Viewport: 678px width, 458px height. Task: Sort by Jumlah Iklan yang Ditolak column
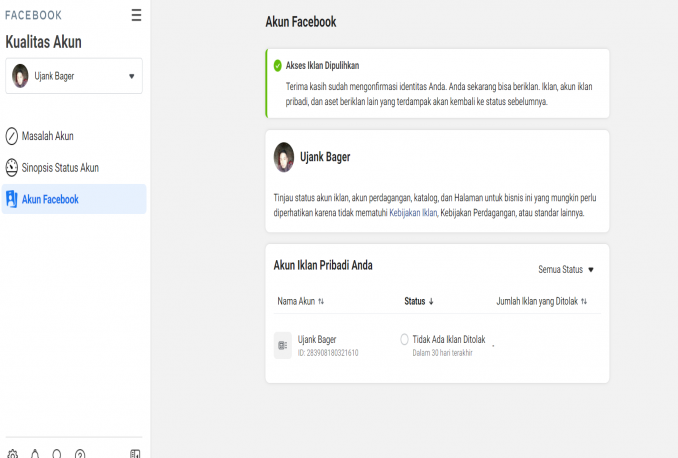coord(541,300)
